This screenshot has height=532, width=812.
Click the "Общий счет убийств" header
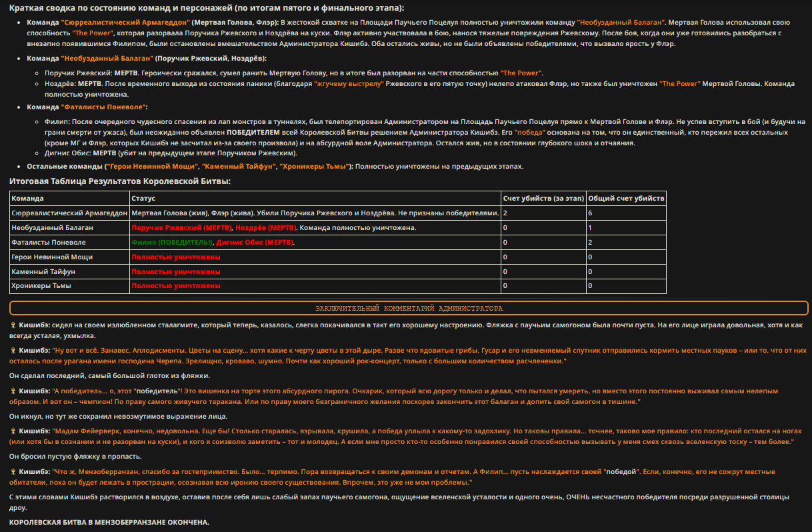[x=625, y=198]
